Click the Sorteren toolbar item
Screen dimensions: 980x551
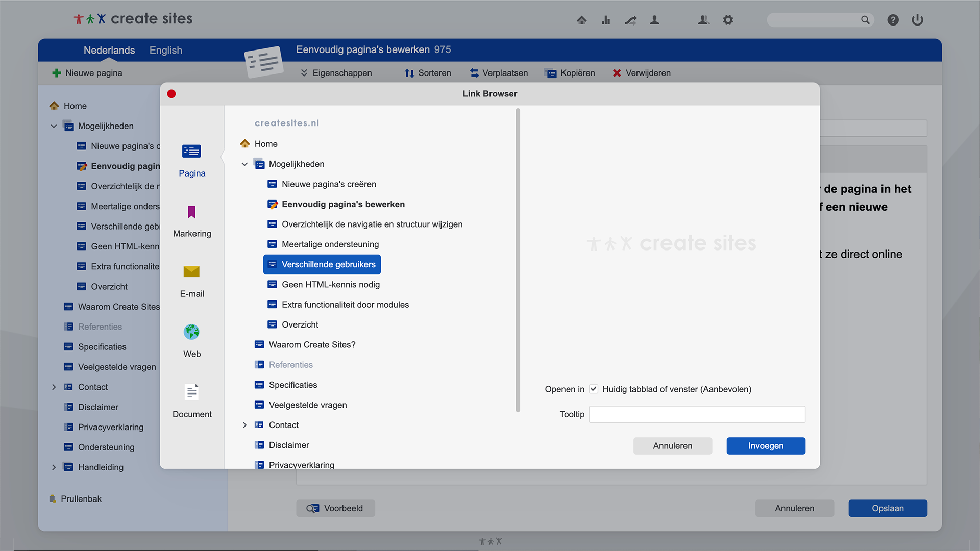pos(428,73)
